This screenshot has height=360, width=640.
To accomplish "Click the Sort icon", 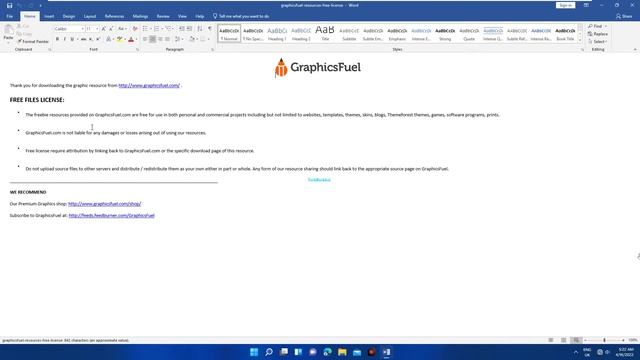I will [200, 29].
